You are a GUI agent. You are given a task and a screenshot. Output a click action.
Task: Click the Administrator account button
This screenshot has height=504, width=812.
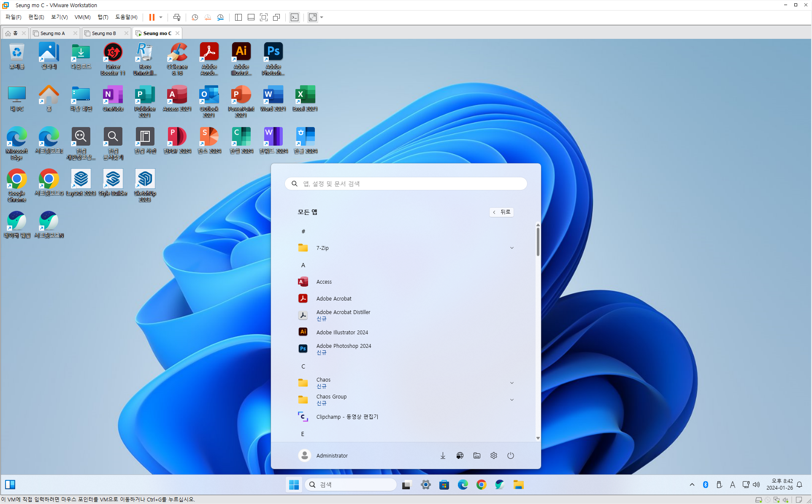coord(323,455)
